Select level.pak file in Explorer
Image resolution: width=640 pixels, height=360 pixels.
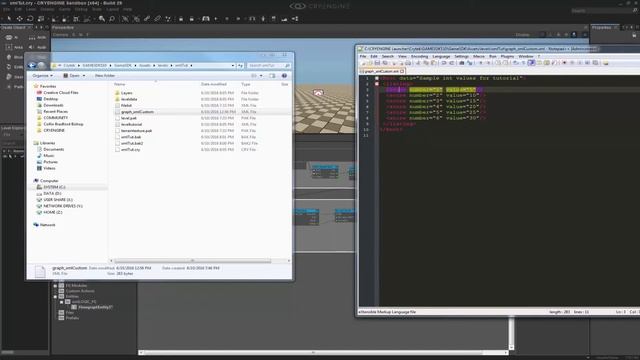[129, 118]
